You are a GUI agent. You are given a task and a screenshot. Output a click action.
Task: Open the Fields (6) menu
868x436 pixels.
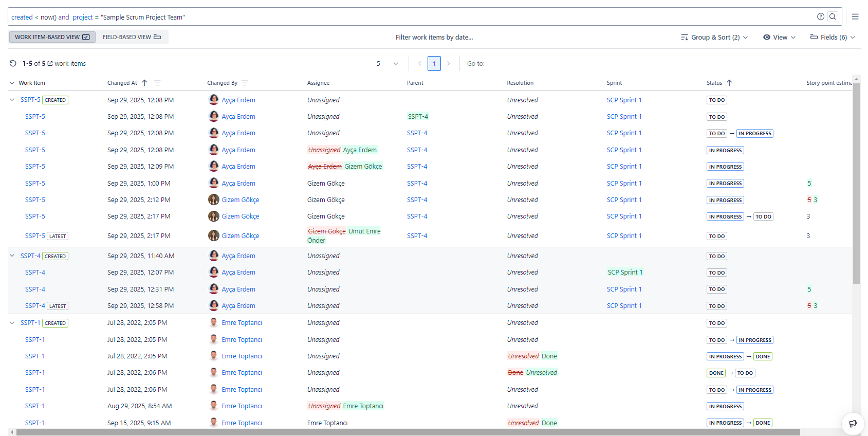833,37
